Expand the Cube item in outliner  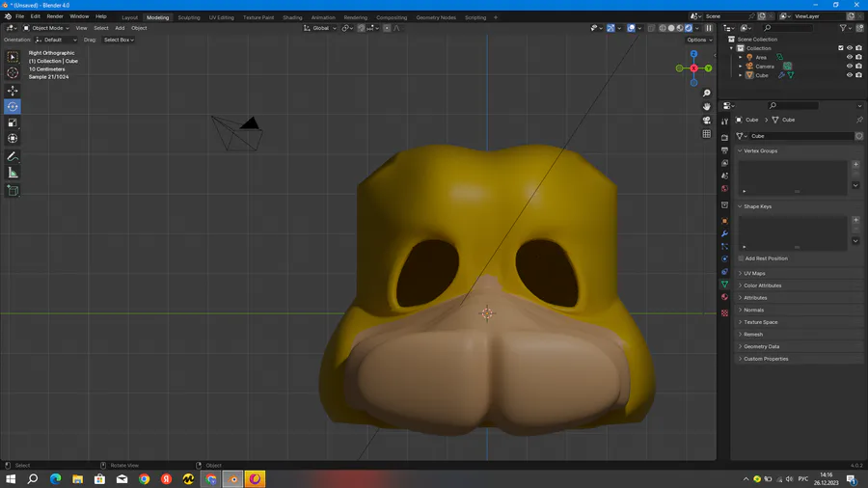[740, 75]
